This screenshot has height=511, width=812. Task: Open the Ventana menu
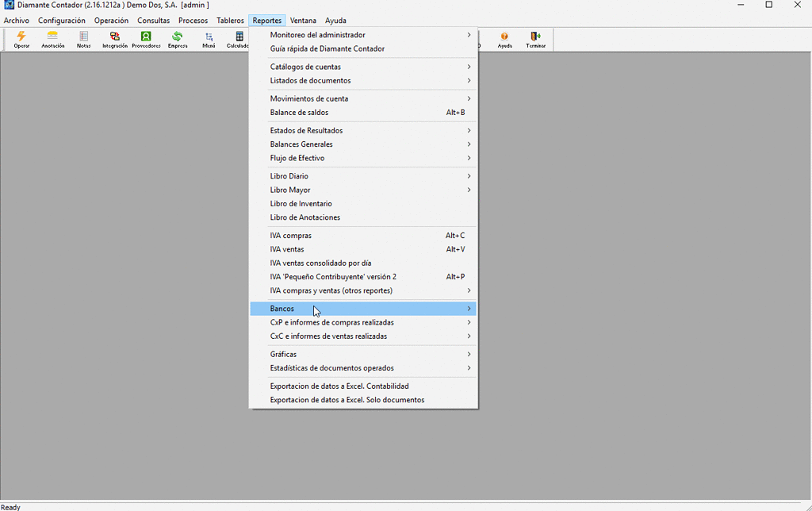(x=303, y=21)
